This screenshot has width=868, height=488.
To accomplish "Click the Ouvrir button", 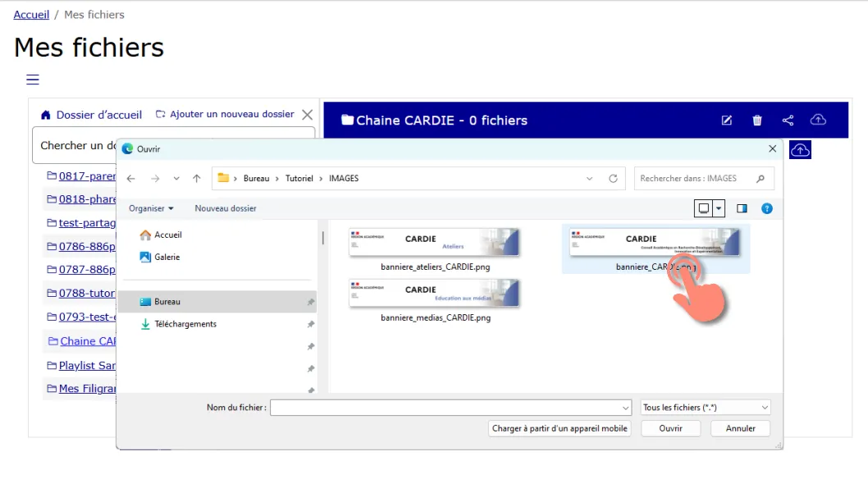I will 671,428.
